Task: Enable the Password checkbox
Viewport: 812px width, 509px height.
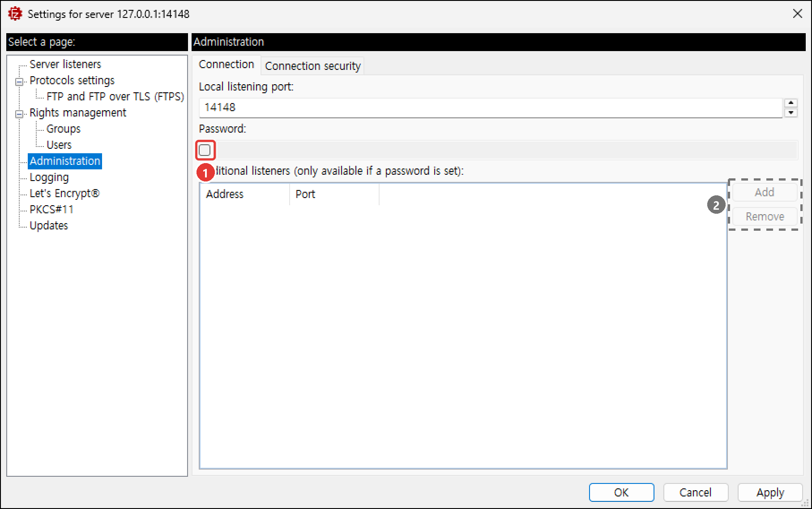Action: tap(205, 150)
